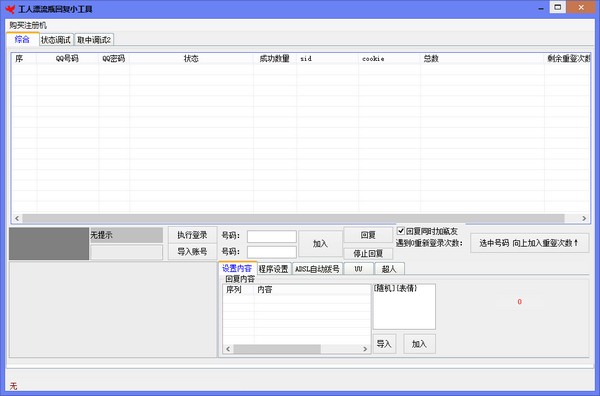Click the 序列 column header in reply list
600x396 pixels.
(x=238, y=290)
